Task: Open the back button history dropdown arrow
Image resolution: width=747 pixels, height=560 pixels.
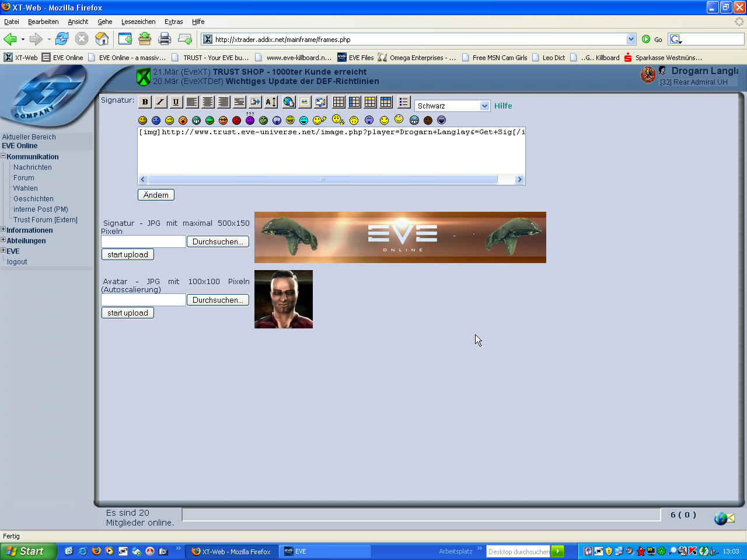Action: point(23,40)
